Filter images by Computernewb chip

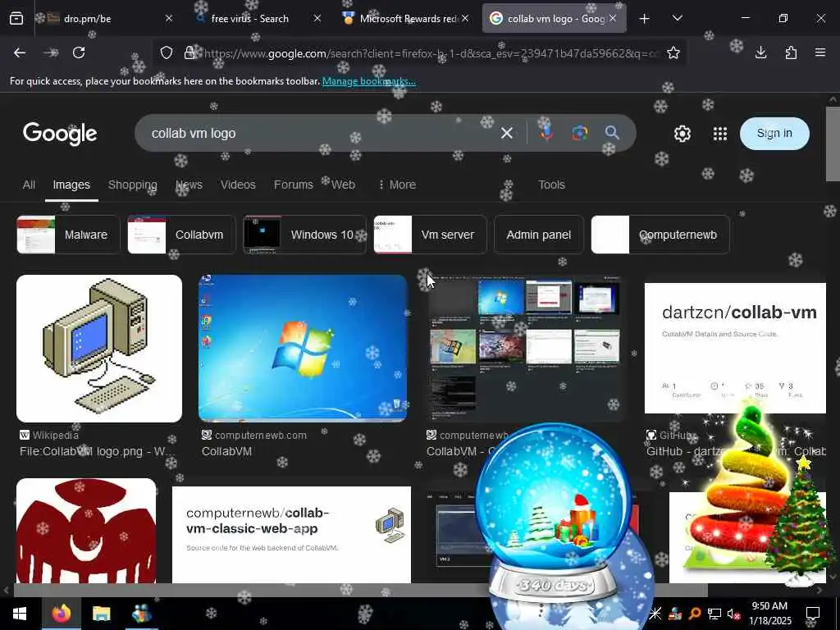tap(660, 235)
